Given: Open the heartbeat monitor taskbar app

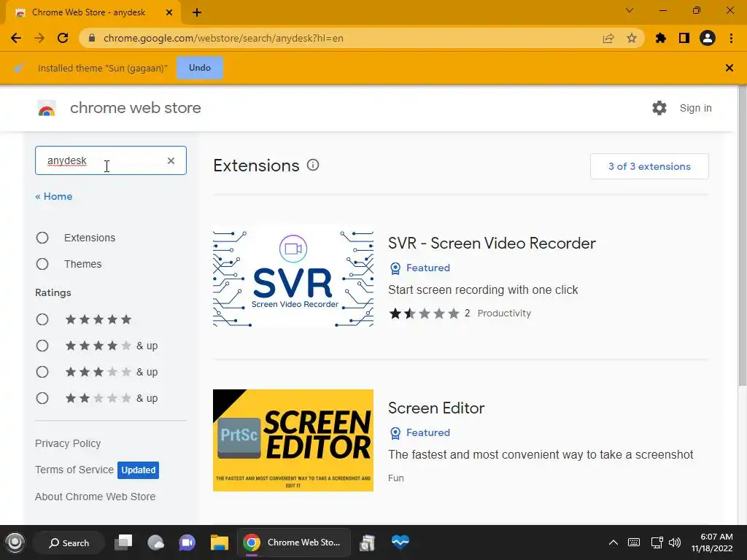Looking at the screenshot, I should pos(400,542).
